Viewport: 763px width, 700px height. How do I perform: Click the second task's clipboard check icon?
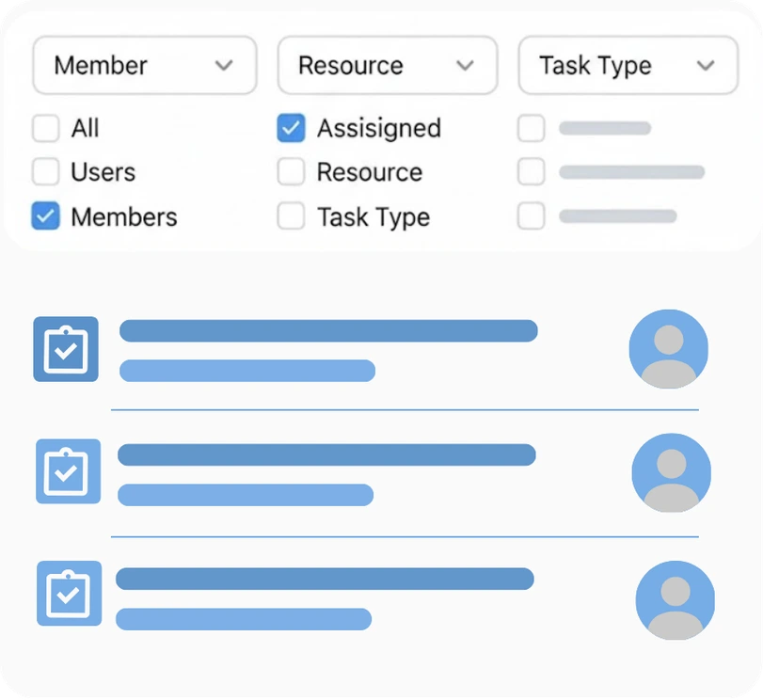(x=68, y=471)
